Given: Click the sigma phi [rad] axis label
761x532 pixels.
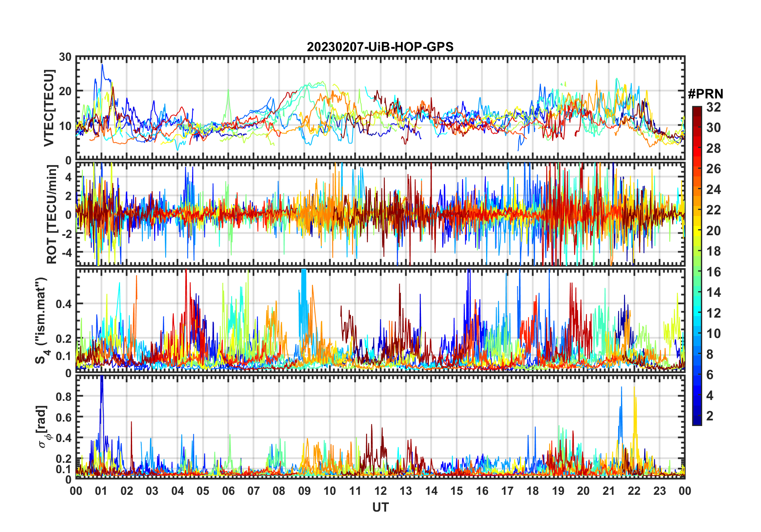Looking at the screenshot, I should 42,427.
